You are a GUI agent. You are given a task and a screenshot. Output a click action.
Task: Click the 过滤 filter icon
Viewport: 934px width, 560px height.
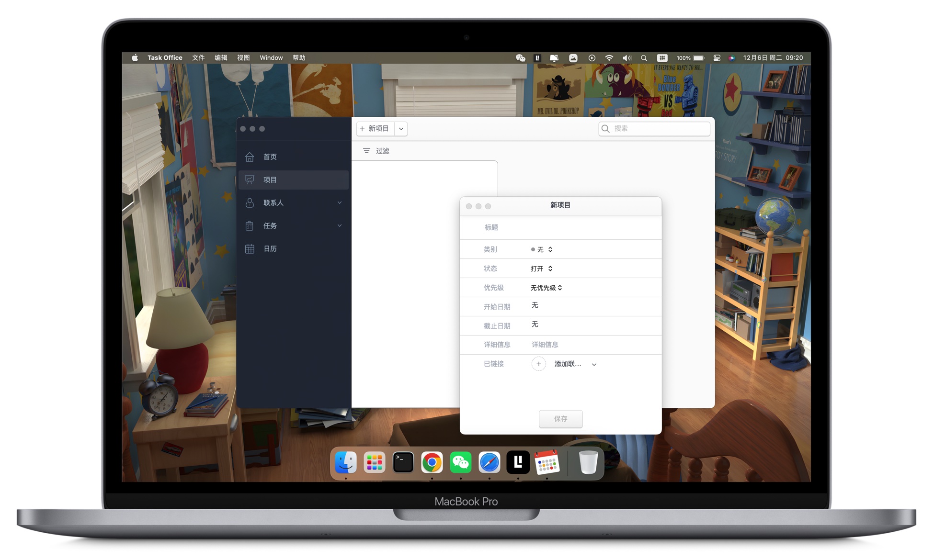(x=366, y=151)
